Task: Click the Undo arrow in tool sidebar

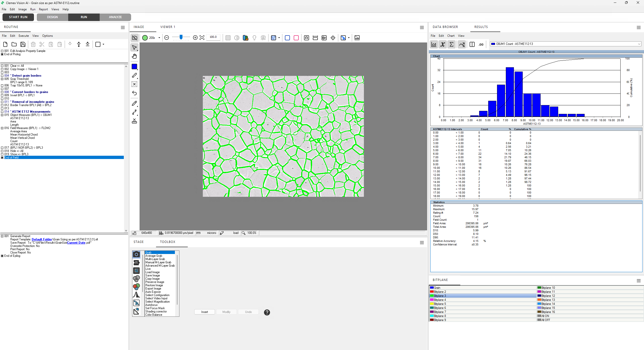Action: tap(134, 93)
